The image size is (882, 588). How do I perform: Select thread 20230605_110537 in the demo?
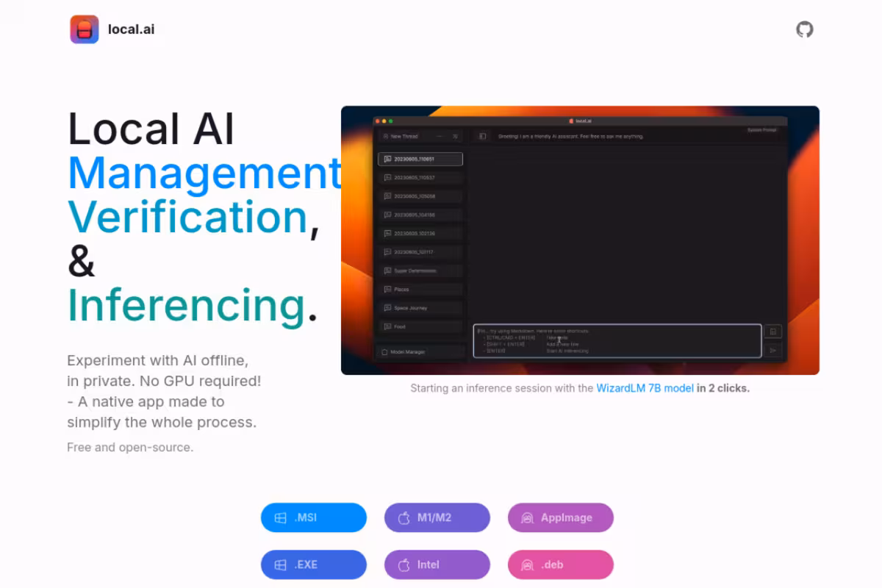click(420, 178)
